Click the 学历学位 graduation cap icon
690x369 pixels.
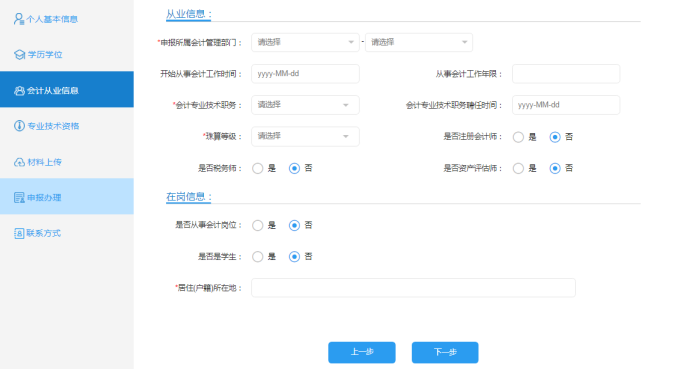pos(19,55)
